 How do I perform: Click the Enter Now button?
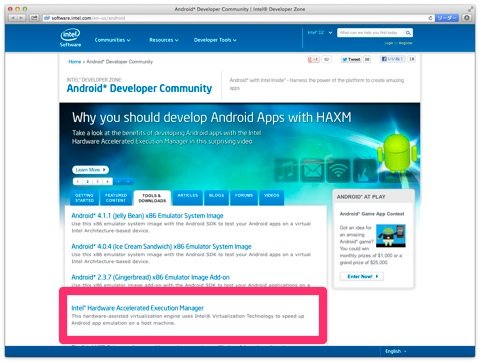pyautogui.click(x=362, y=276)
